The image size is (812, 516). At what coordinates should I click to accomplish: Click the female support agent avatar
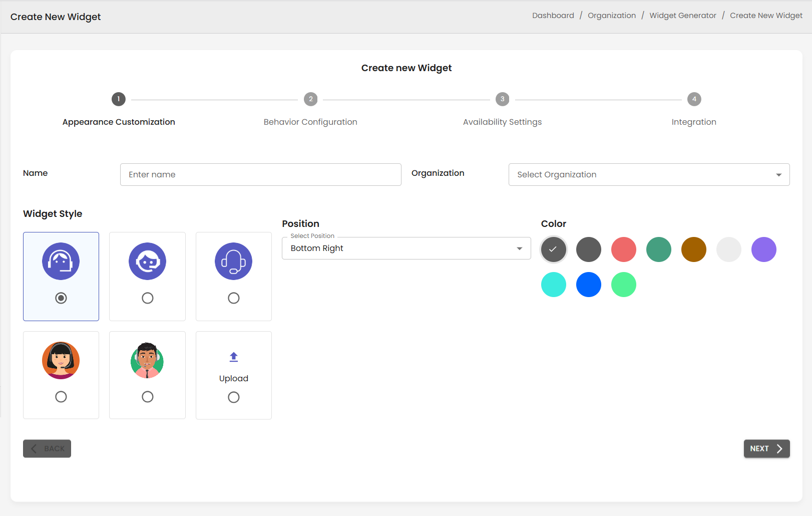(x=61, y=360)
